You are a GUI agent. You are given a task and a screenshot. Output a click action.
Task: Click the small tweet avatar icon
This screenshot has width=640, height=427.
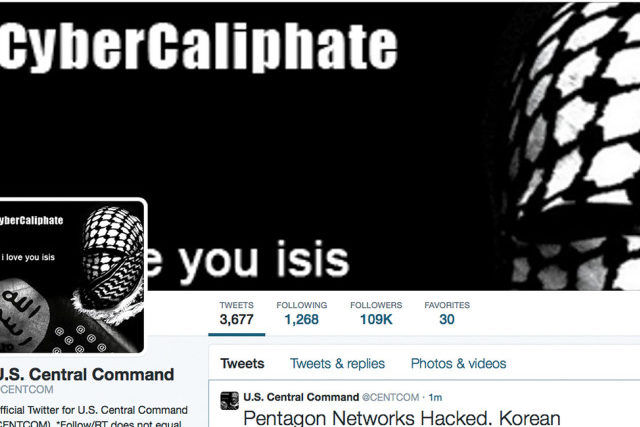point(229,400)
